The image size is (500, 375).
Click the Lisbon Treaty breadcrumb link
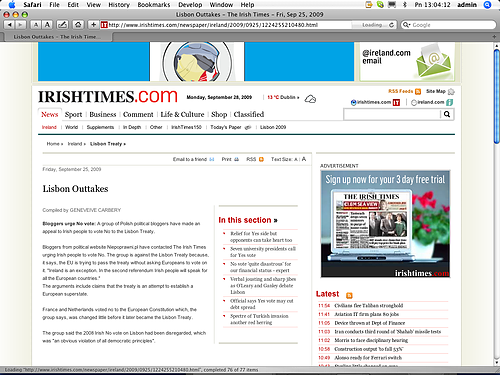[x=108, y=144]
